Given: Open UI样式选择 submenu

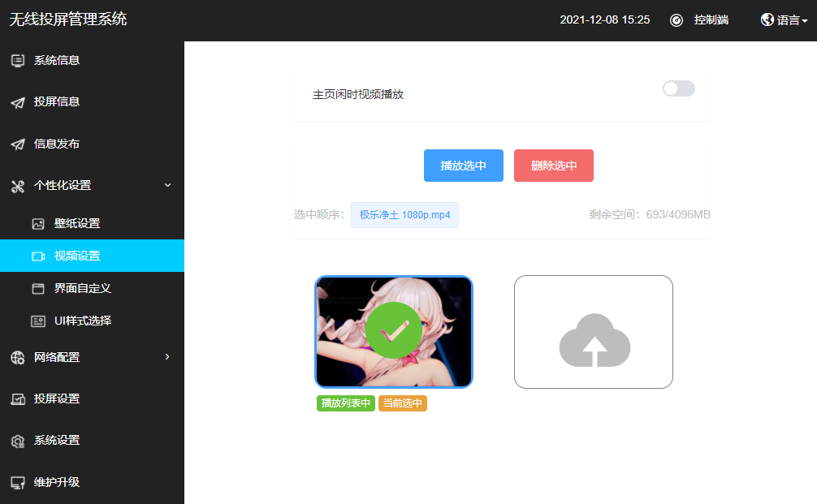Looking at the screenshot, I should click(93, 321).
